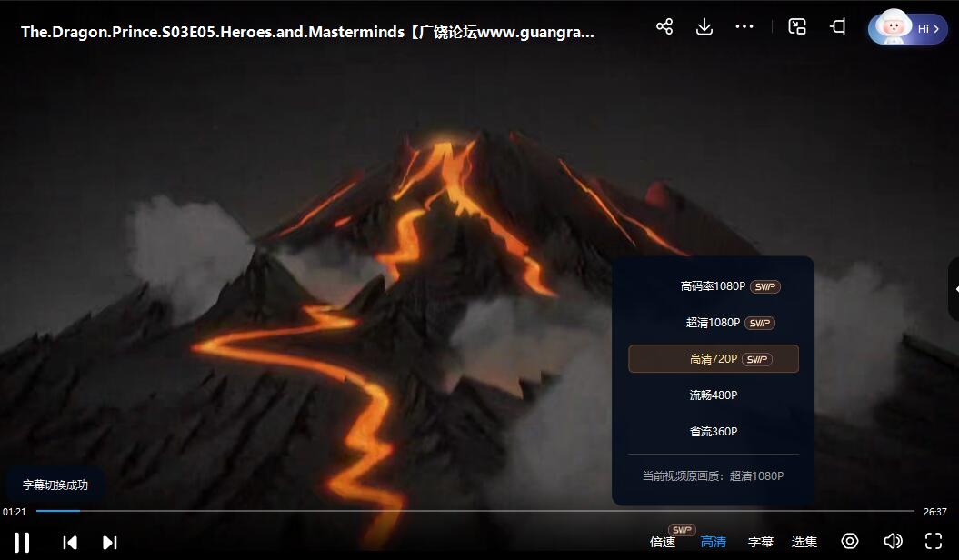The height and width of the screenshot is (560, 959).
Task: Pause the video playback
Action: point(22,542)
